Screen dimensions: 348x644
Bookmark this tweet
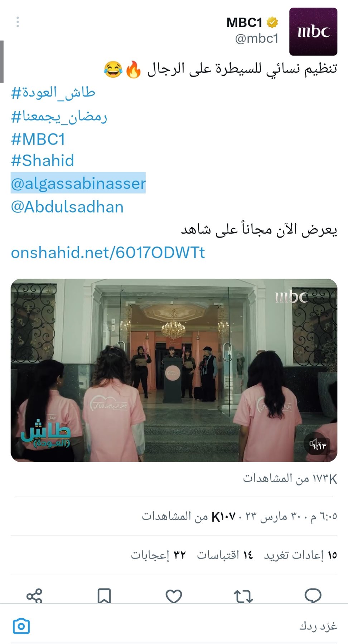(104, 596)
